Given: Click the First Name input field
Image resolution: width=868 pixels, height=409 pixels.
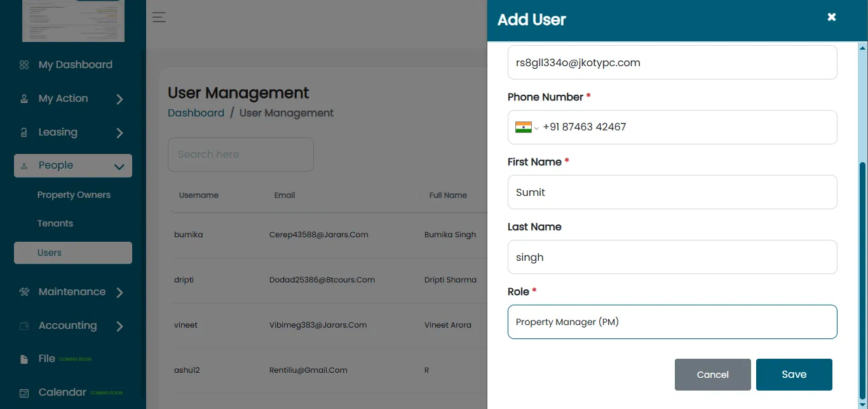Looking at the screenshot, I should pos(672,192).
